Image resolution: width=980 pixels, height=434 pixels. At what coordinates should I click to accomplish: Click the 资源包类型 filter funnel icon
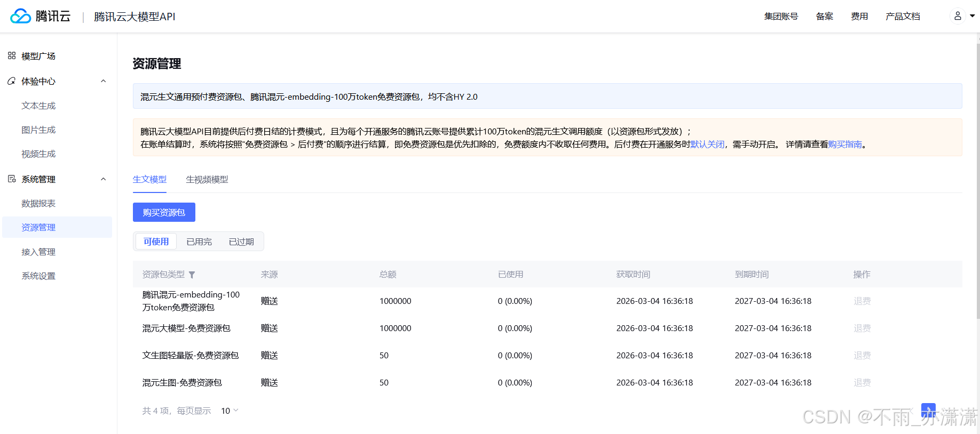click(192, 275)
